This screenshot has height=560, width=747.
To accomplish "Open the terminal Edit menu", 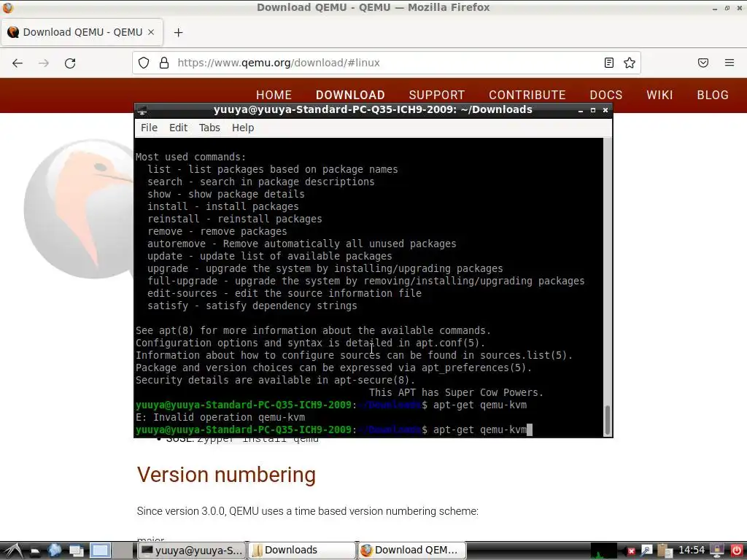I will point(178,128).
